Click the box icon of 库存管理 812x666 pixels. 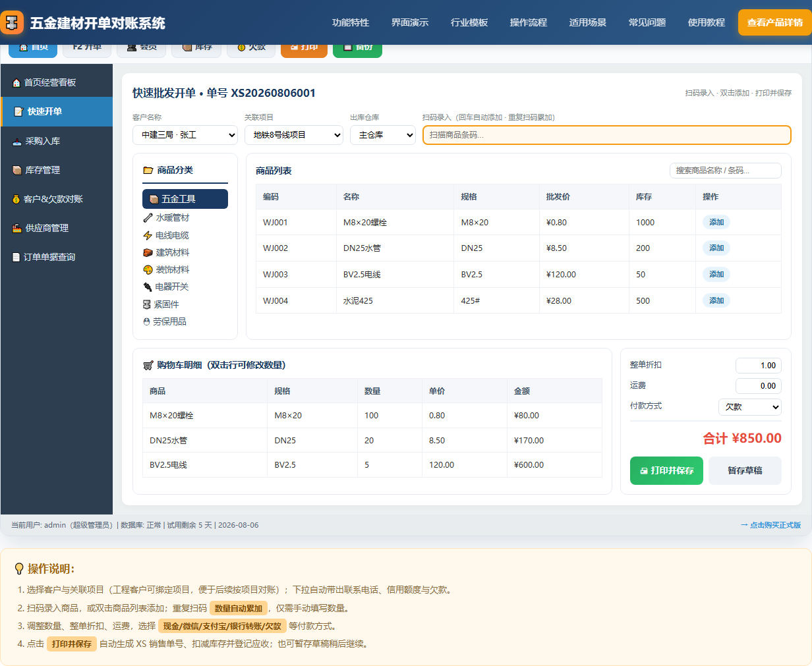click(18, 171)
